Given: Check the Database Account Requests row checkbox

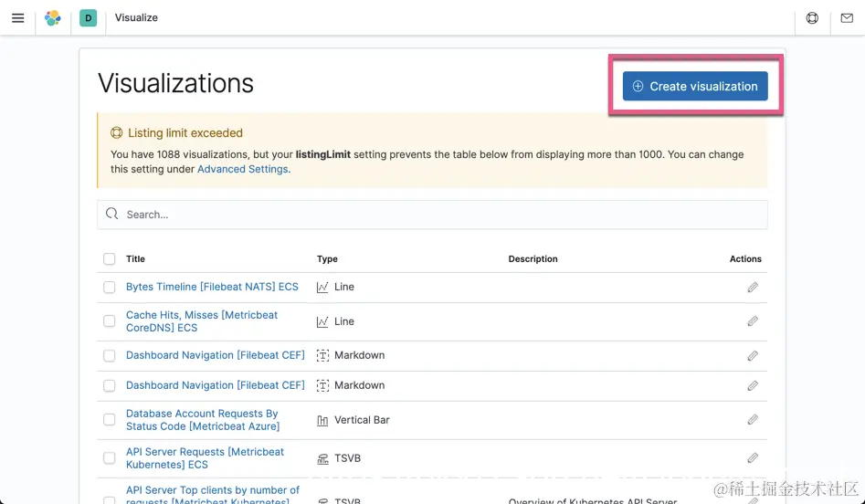Looking at the screenshot, I should [x=110, y=420].
